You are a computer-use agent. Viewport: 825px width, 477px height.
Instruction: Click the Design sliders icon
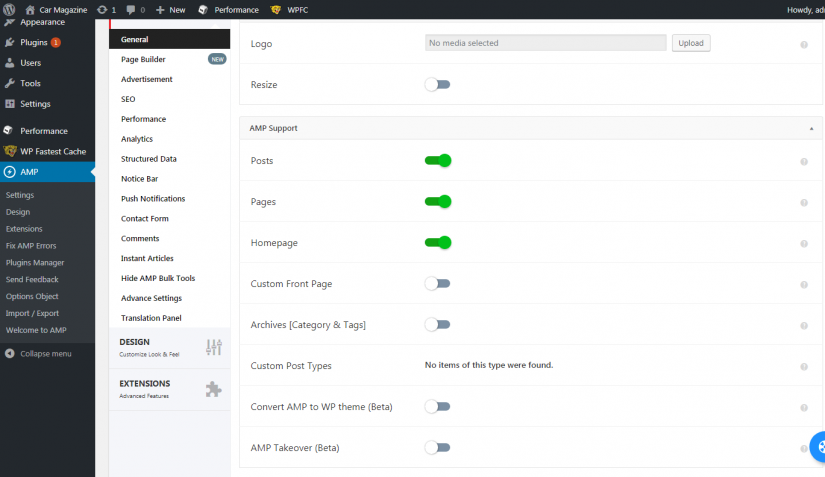(214, 347)
